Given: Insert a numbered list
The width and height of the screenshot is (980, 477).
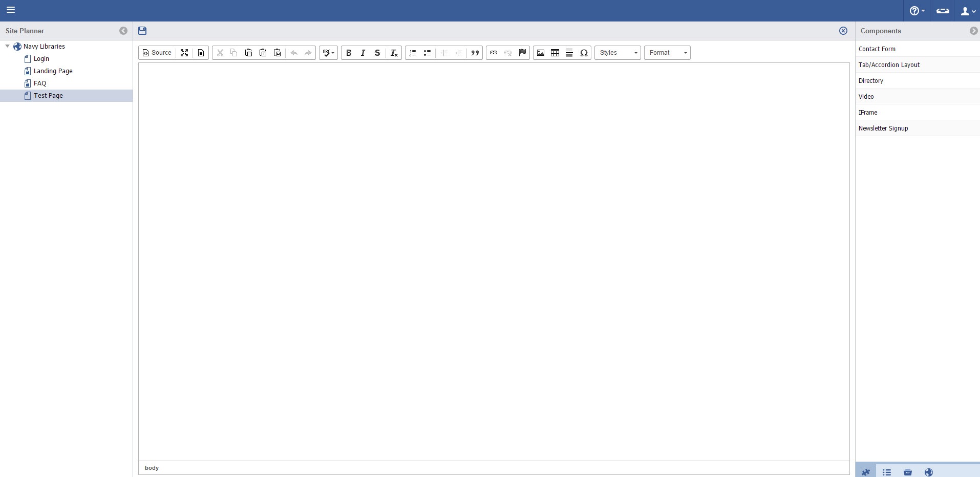Looking at the screenshot, I should (x=413, y=53).
